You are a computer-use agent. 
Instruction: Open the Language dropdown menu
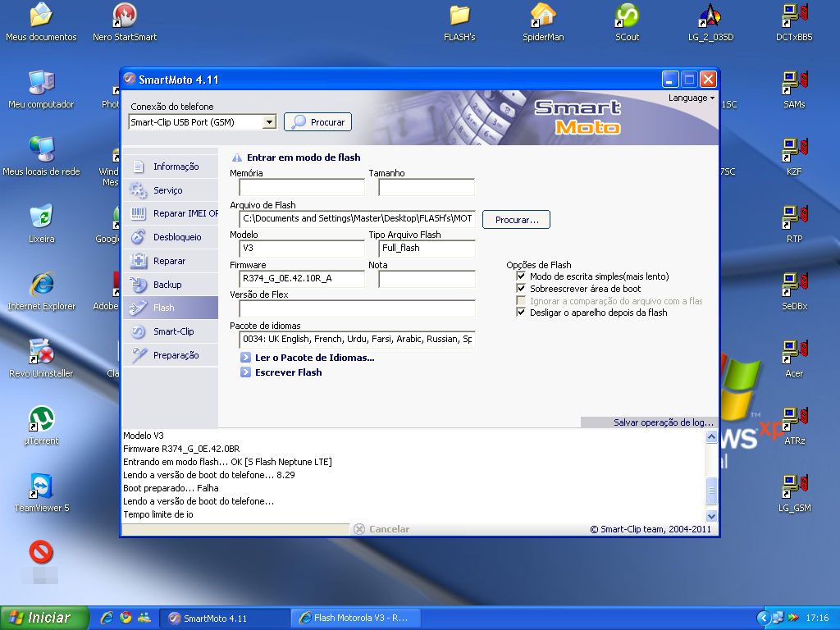pos(691,98)
